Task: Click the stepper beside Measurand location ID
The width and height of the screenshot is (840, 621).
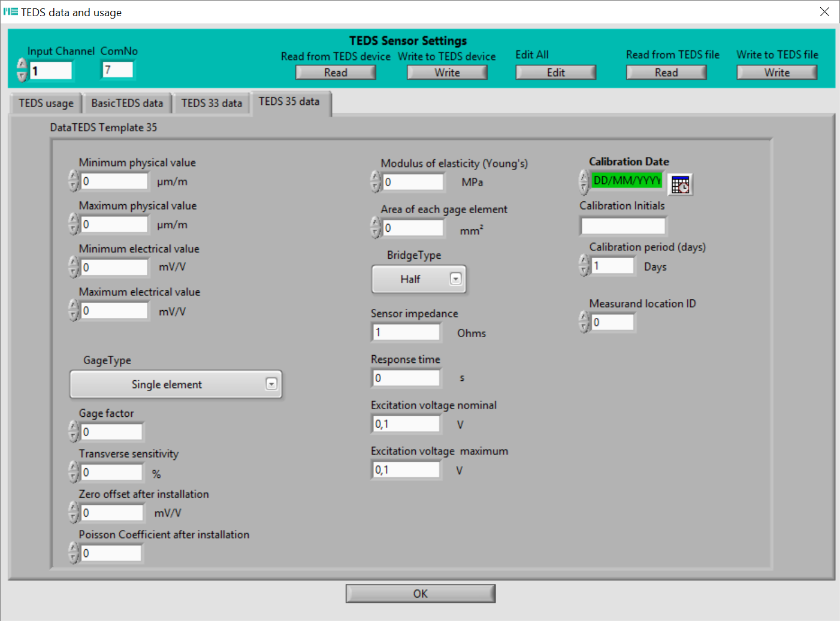Action: 584,322
